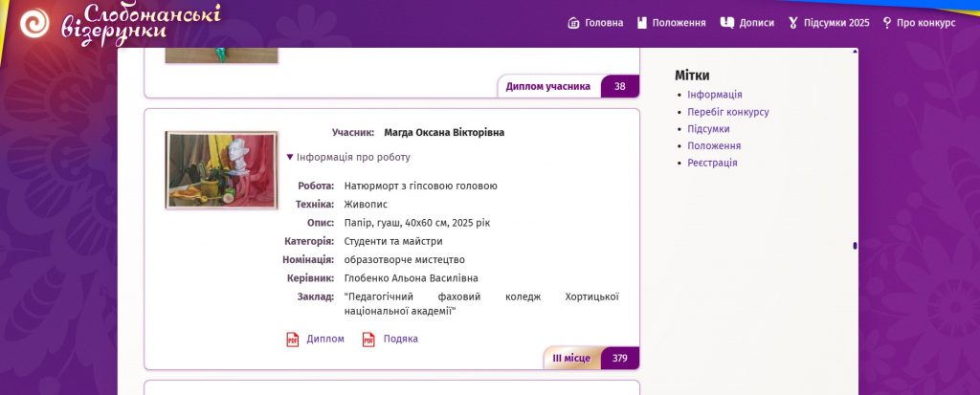Click the Слобожанські візерунки spiral logo icon
This screenshot has width=980, height=395.
coord(35,23)
